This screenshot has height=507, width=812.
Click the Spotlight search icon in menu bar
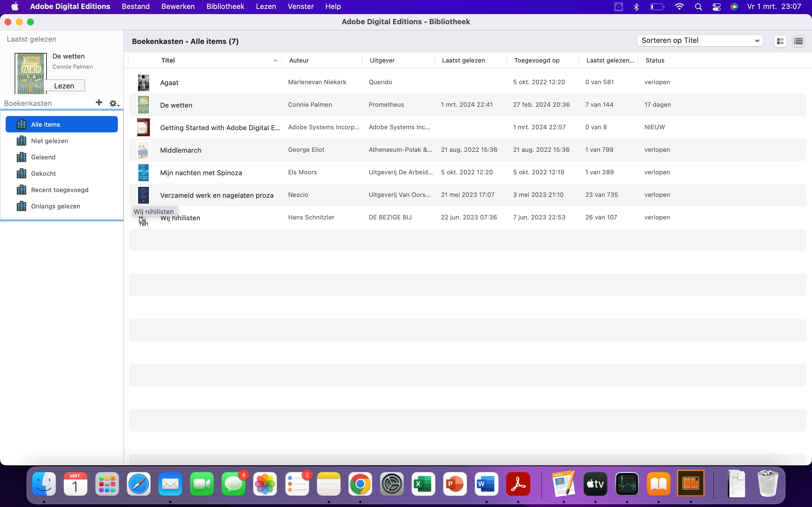(x=698, y=7)
